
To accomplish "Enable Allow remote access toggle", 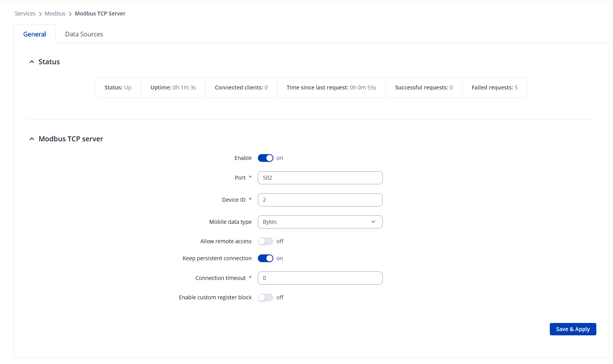I will click(x=266, y=241).
